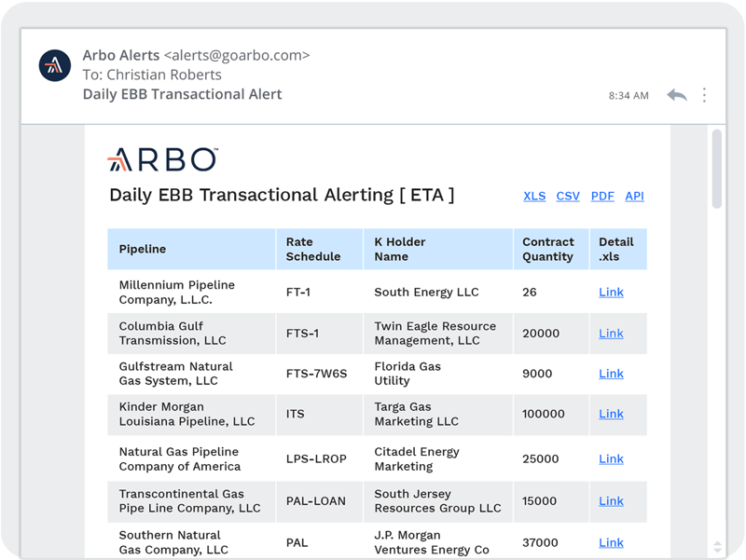Click the contract quantity 37000
Viewport: 746px width, 560px height.
(540, 542)
